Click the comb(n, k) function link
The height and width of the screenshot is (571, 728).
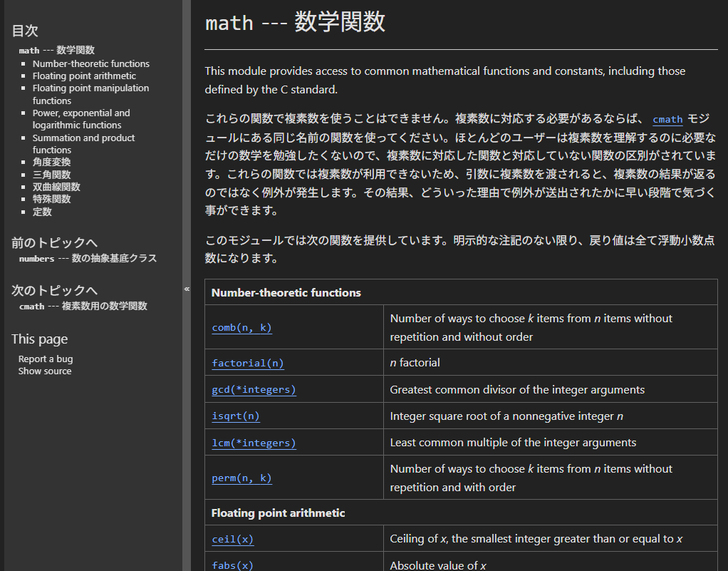241,328
